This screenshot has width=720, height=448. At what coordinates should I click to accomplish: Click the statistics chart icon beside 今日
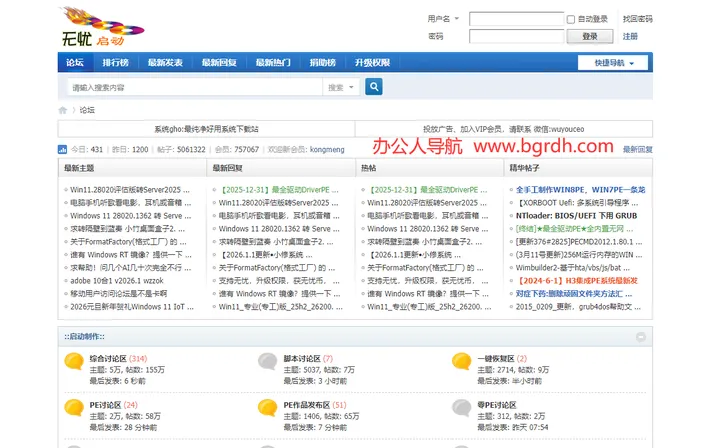(x=62, y=150)
